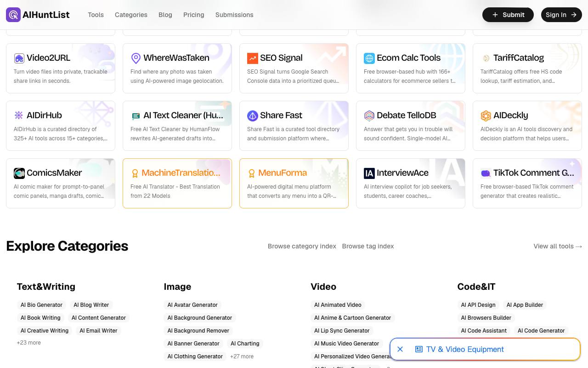Select the AI Music Video Generator tag

(x=347, y=344)
